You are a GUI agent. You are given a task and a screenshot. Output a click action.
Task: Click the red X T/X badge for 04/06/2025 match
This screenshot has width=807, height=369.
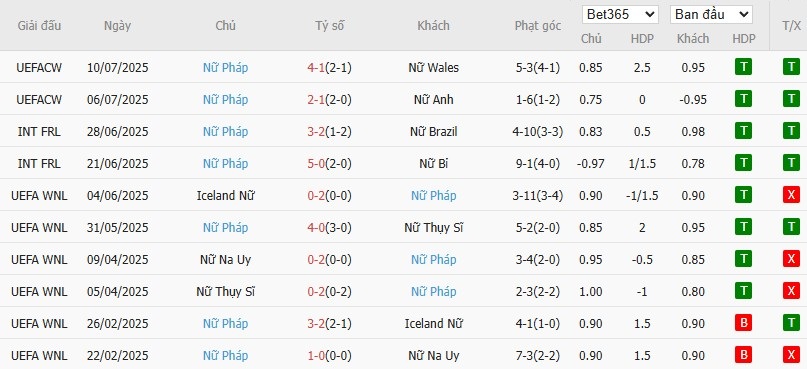pyautogui.click(x=791, y=195)
